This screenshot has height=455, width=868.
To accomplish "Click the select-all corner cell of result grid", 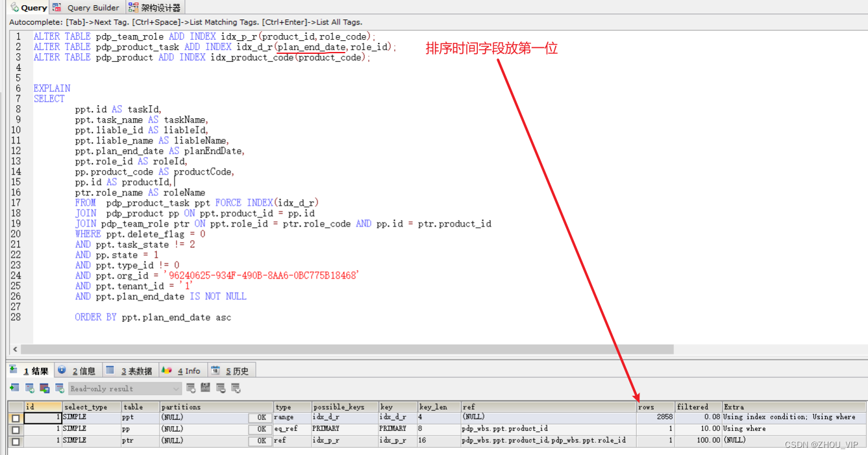I will tap(16, 407).
